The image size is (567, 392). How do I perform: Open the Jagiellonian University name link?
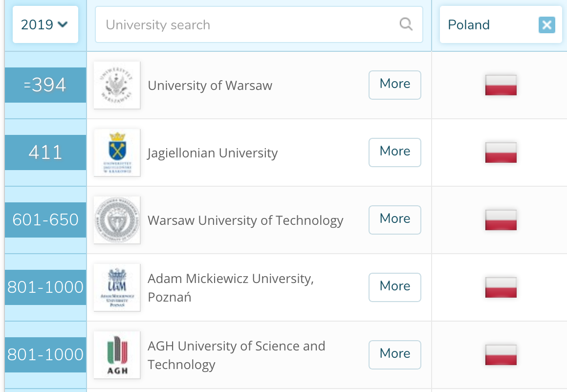(x=213, y=153)
